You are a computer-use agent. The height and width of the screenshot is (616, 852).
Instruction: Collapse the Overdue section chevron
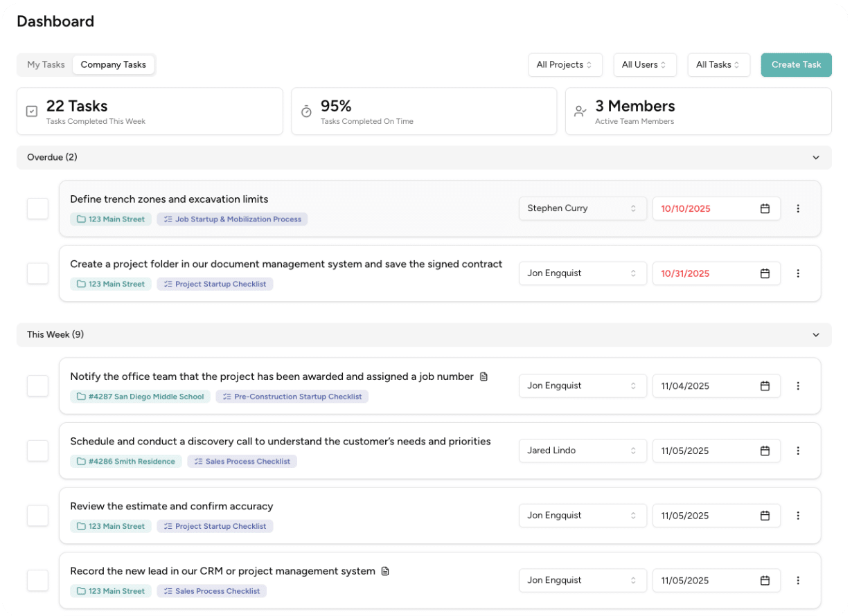(816, 158)
